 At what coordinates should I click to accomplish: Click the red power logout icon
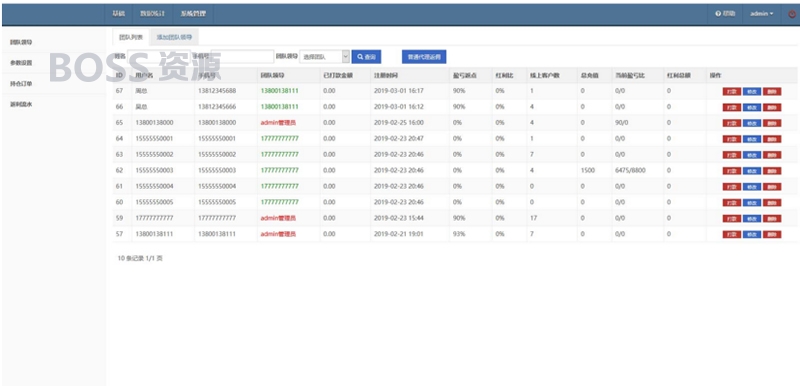click(x=792, y=14)
